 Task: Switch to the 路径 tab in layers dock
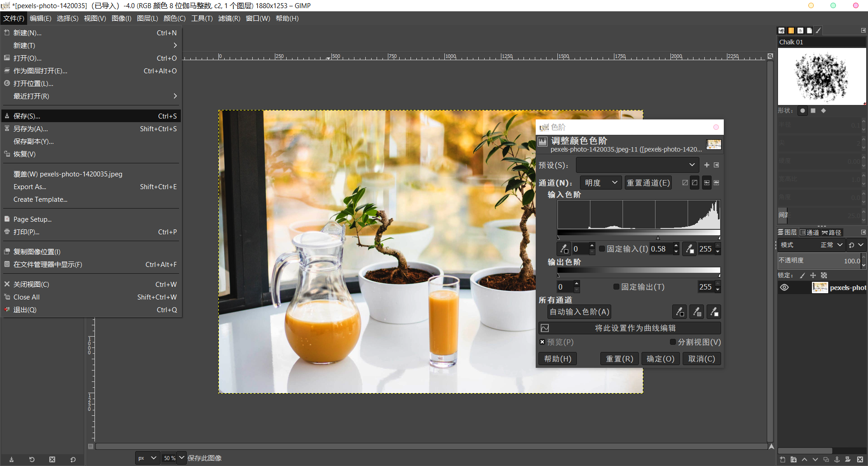point(832,232)
